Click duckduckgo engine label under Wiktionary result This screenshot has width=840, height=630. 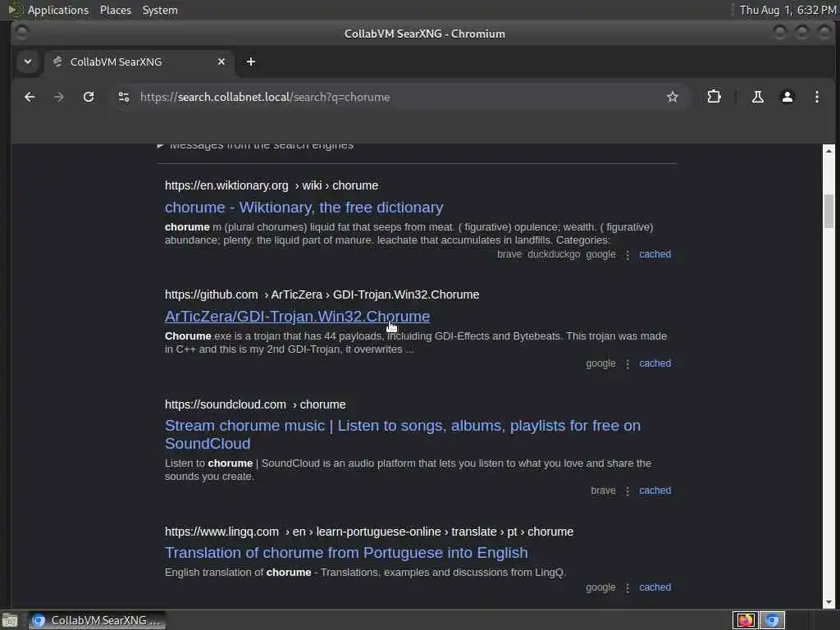click(554, 254)
